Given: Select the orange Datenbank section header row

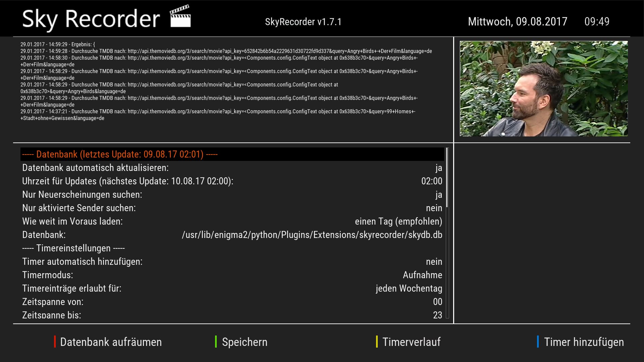Looking at the screenshot, I should click(120, 154).
